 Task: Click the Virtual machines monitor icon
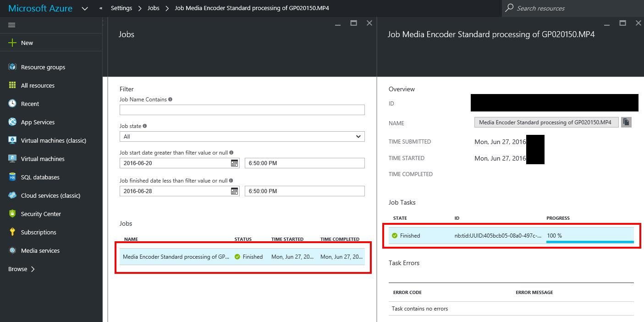tap(12, 159)
